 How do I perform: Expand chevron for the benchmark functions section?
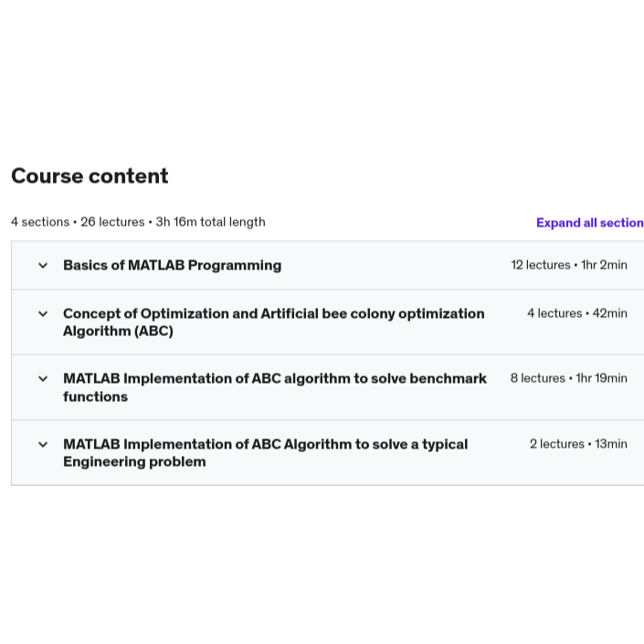click(x=43, y=379)
